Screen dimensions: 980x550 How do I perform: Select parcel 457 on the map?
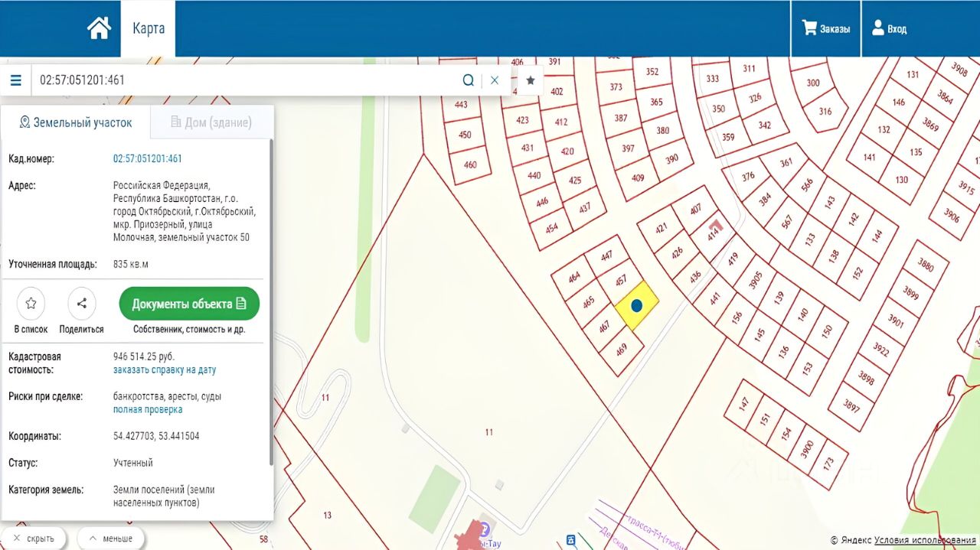coord(621,280)
